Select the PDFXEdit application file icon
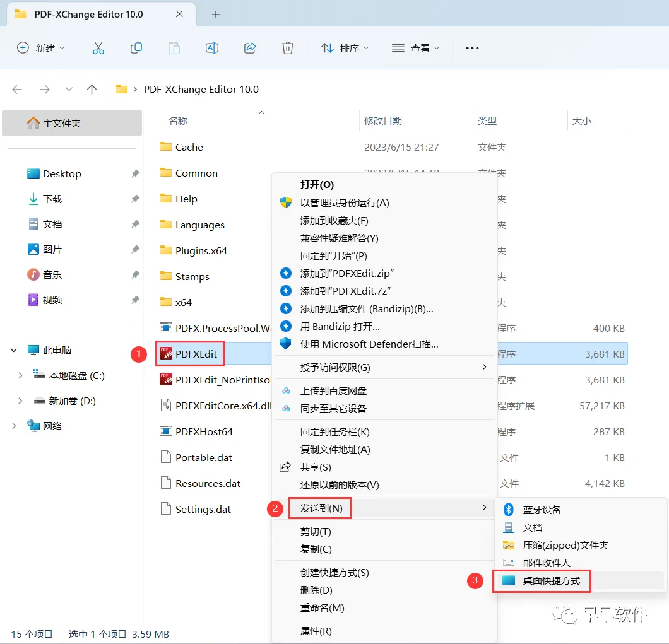The width and height of the screenshot is (669, 644). (166, 354)
